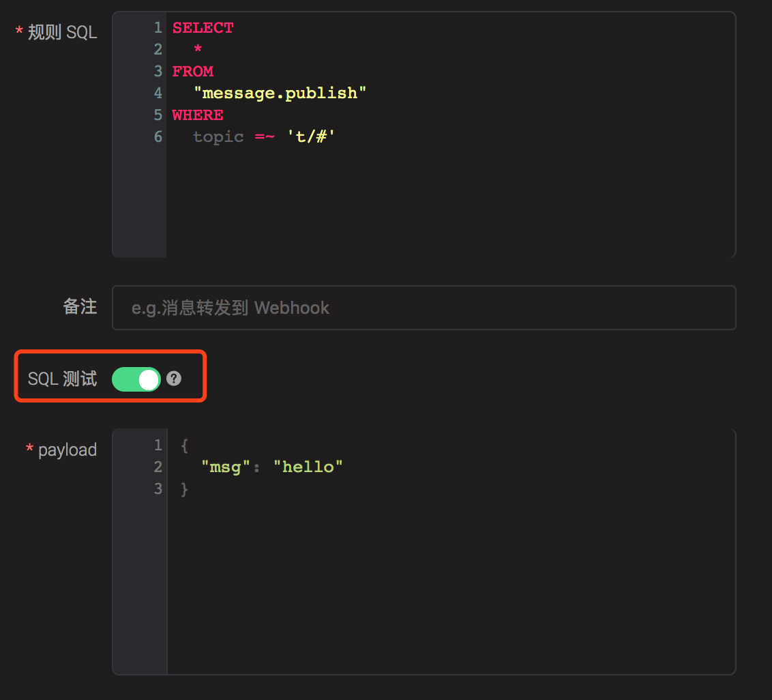Click the 规则 SQL field label
The height and width of the screenshot is (700, 772).
coord(62,33)
